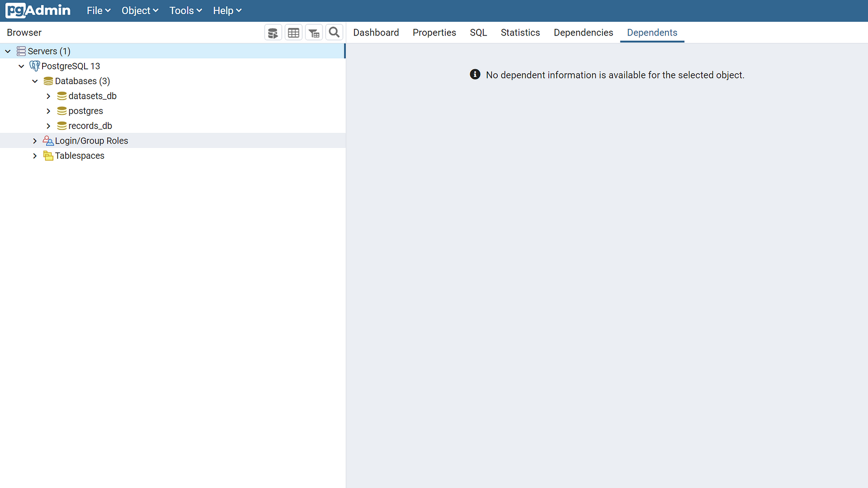Click the Filtered Rows icon
This screenshot has height=488, width=868.
tap(314, 33)
